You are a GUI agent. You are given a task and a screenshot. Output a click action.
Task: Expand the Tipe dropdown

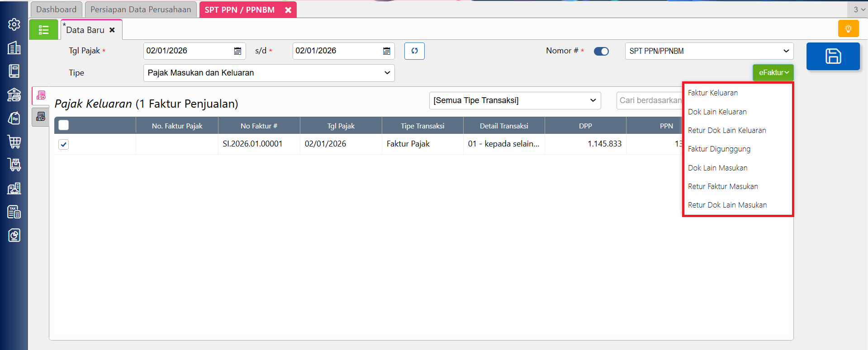(269, 73)
